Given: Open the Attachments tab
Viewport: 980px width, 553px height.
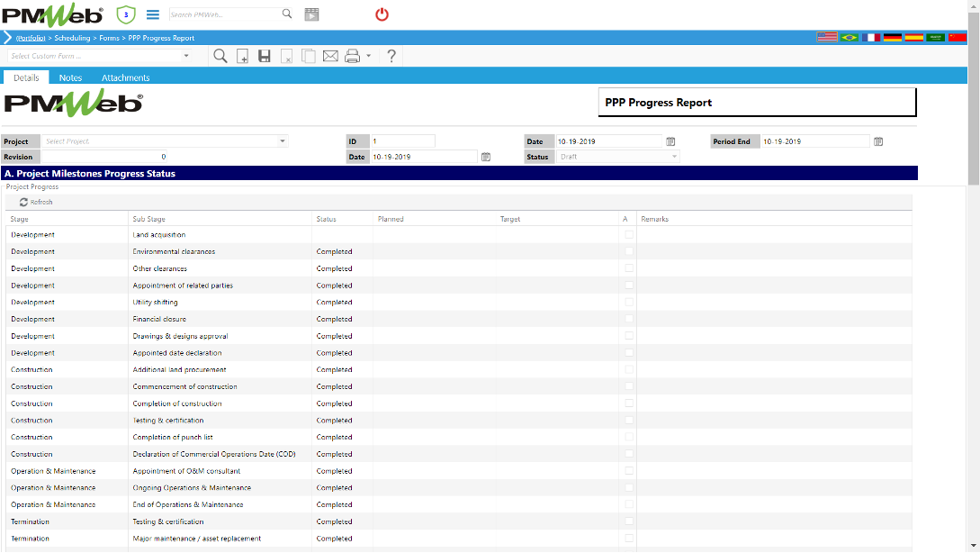Looking at the screenshot, I should pos(125,77).
